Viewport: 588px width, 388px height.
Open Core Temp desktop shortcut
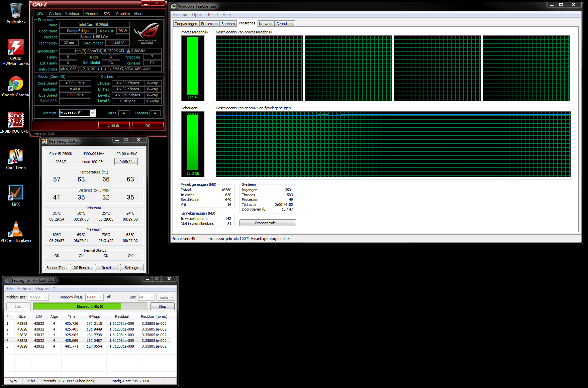point(16,159)
